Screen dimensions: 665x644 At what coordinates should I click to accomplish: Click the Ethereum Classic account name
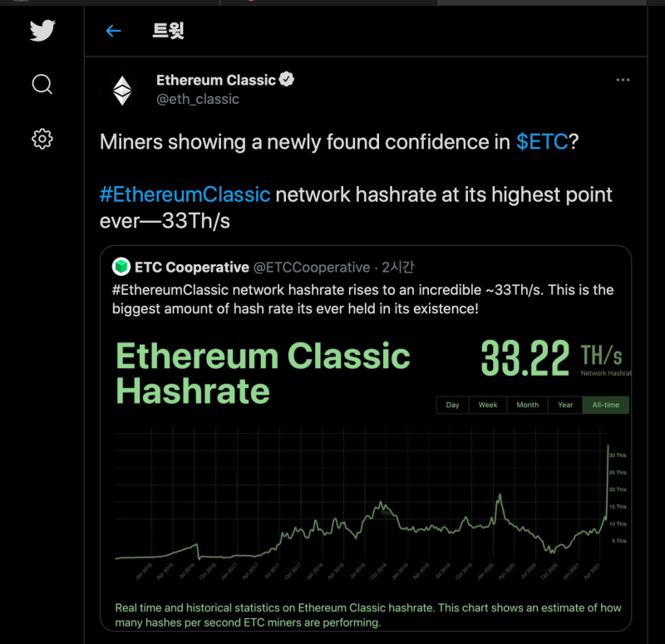point(216,80)
